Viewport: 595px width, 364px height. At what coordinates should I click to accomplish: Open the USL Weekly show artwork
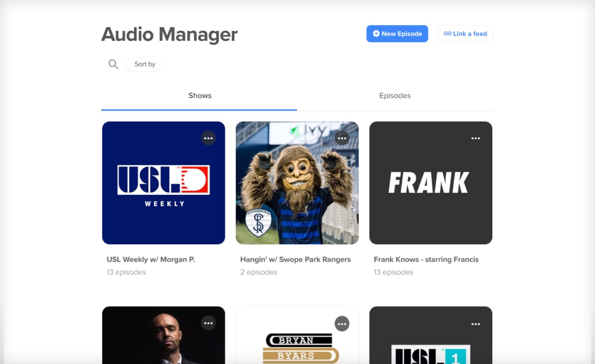point(164,183)
